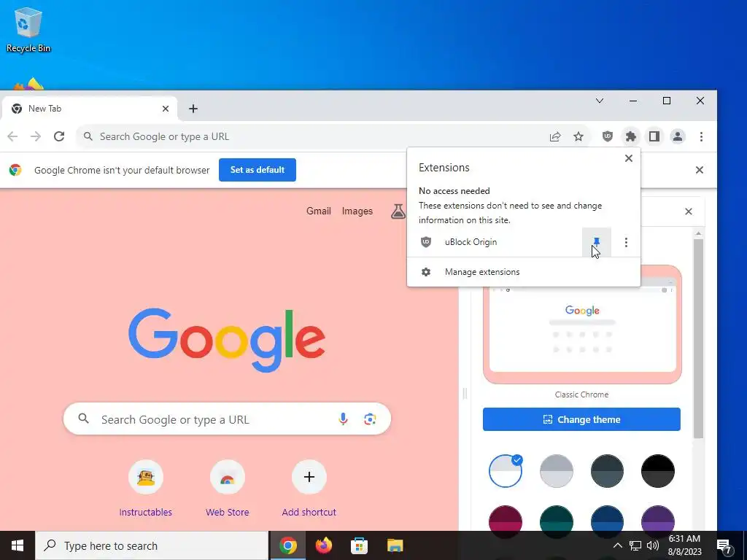Click the taskbar search box
Image resolution: width=747 pixels, height=560 pixels.
tap(152, 545)
